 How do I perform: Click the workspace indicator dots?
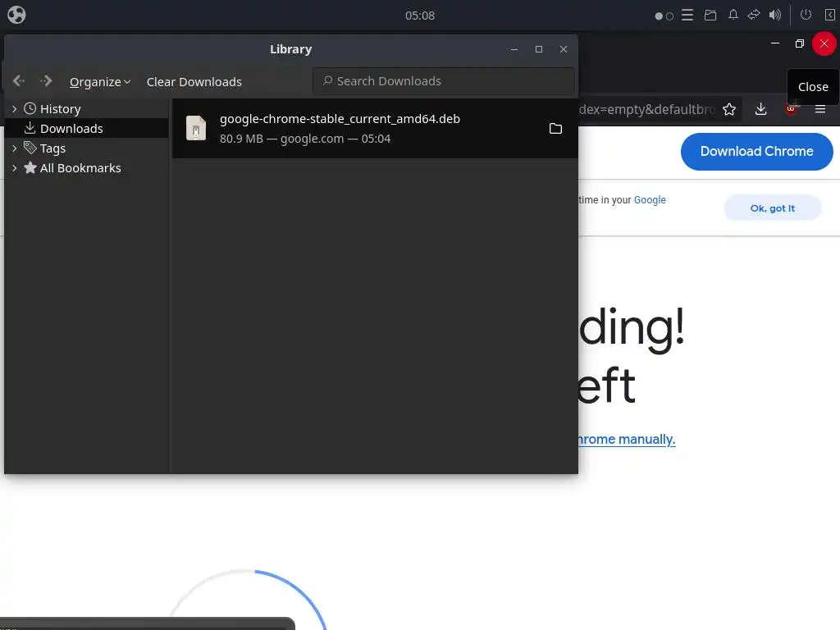(x=664, y=16)
